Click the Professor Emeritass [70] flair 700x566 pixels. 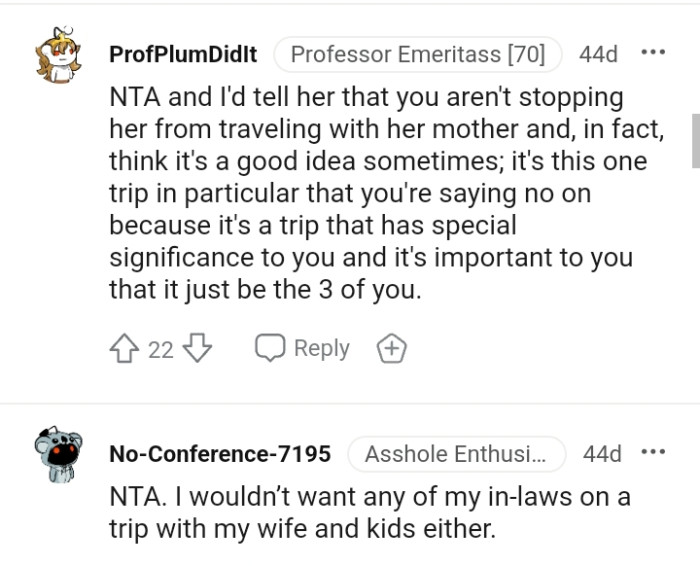pos(417,54)
